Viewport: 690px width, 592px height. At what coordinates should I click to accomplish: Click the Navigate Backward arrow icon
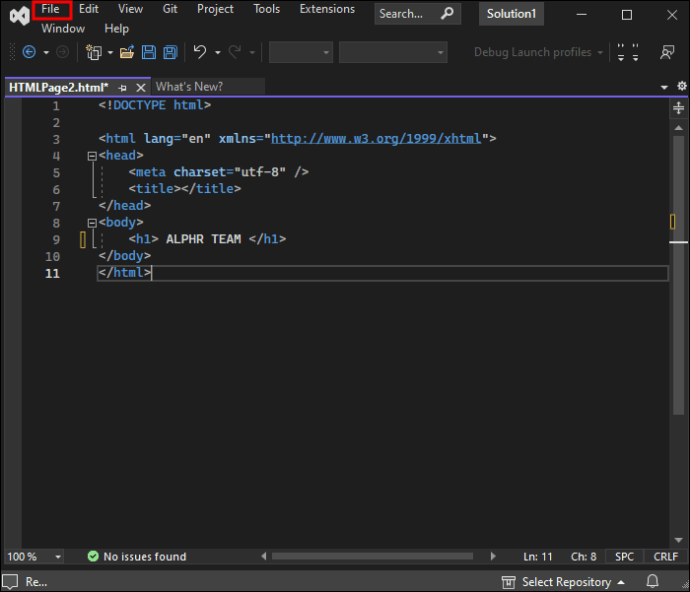[29, 52]
